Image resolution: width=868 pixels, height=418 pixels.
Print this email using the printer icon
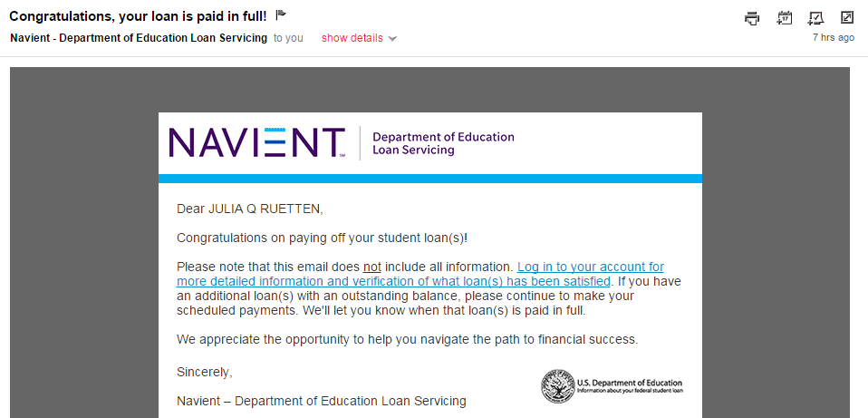(x=752, y=18)
